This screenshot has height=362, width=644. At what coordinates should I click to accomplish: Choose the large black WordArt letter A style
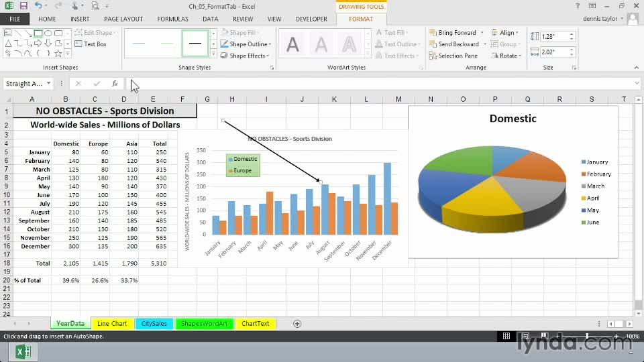pyautogui.click(x=292, y=44)
